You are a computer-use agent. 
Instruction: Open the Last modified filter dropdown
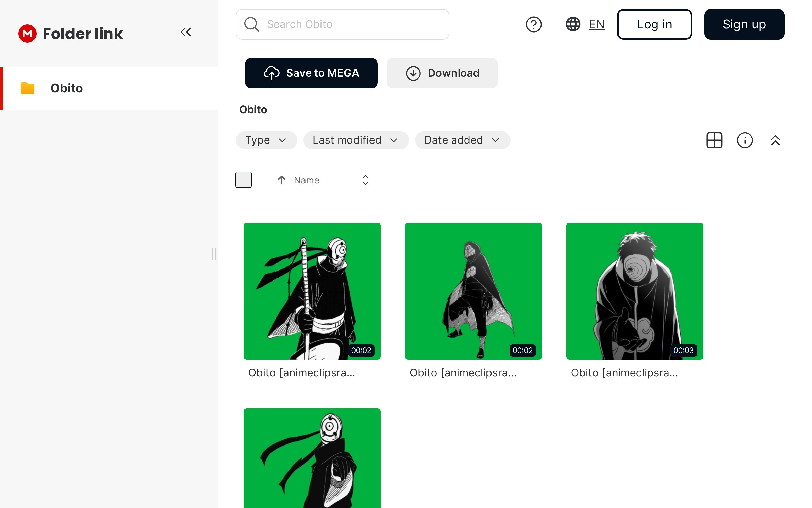tap(356, 140)
